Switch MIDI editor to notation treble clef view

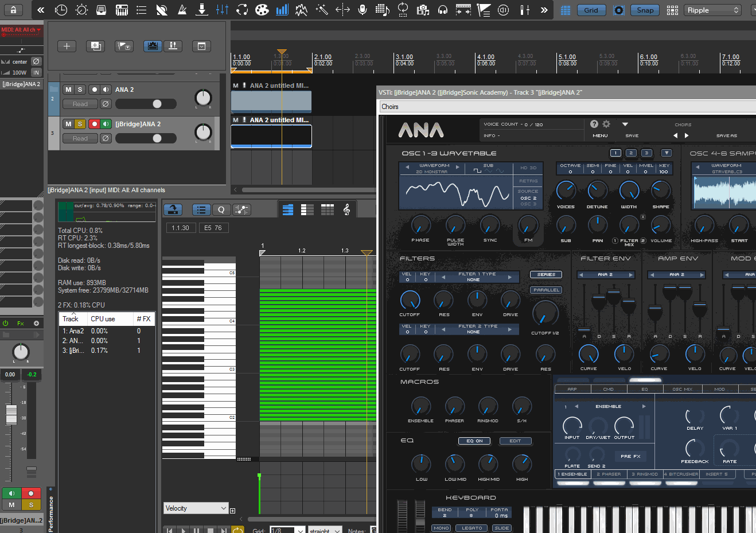coord(346,210)
